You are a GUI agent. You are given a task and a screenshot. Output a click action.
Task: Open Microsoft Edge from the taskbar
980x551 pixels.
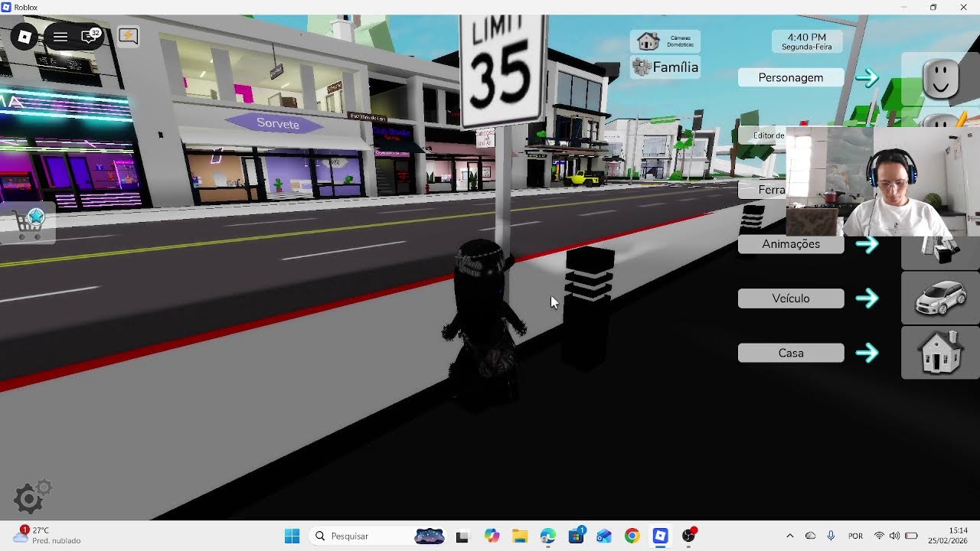(x=547, y=536)
